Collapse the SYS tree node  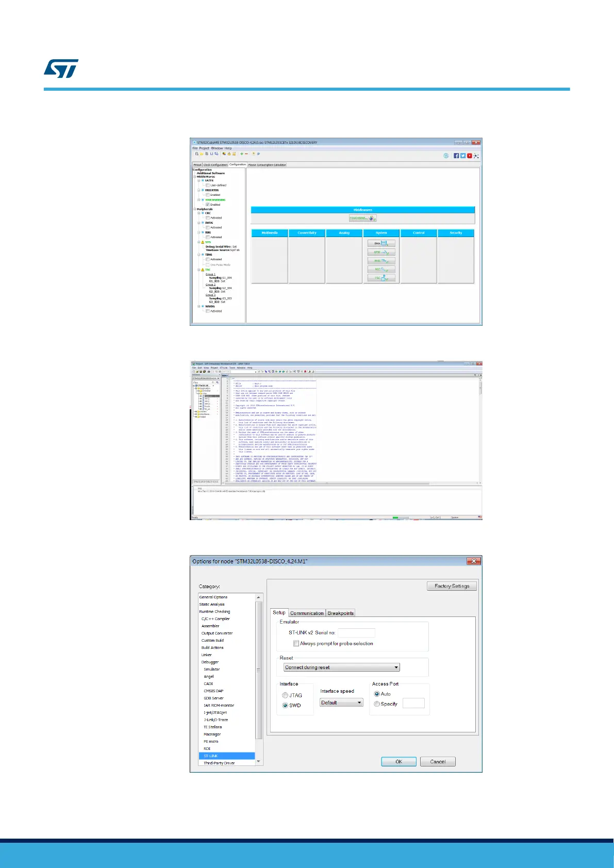199,242
